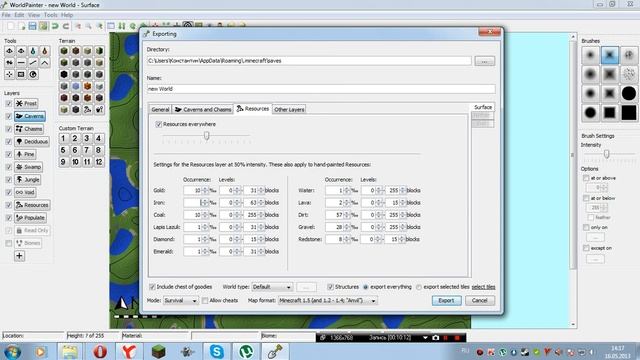The width and height of the screenshot is (640, 360).
Task: Select the Swamp layer button
Action: click(29, 167)
